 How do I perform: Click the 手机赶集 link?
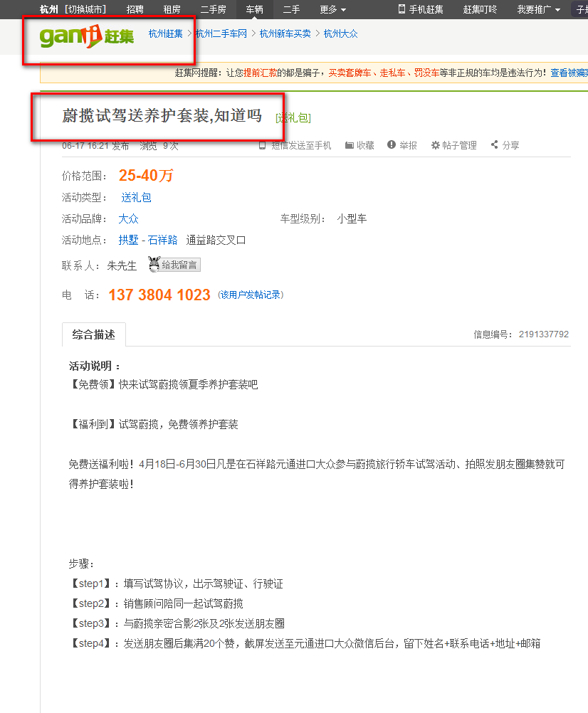(426, 9)
